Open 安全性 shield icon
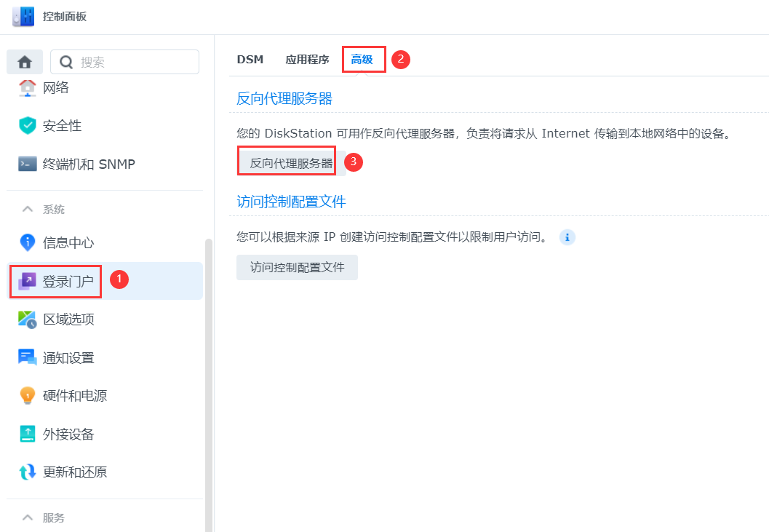 (x=27, y=126)
